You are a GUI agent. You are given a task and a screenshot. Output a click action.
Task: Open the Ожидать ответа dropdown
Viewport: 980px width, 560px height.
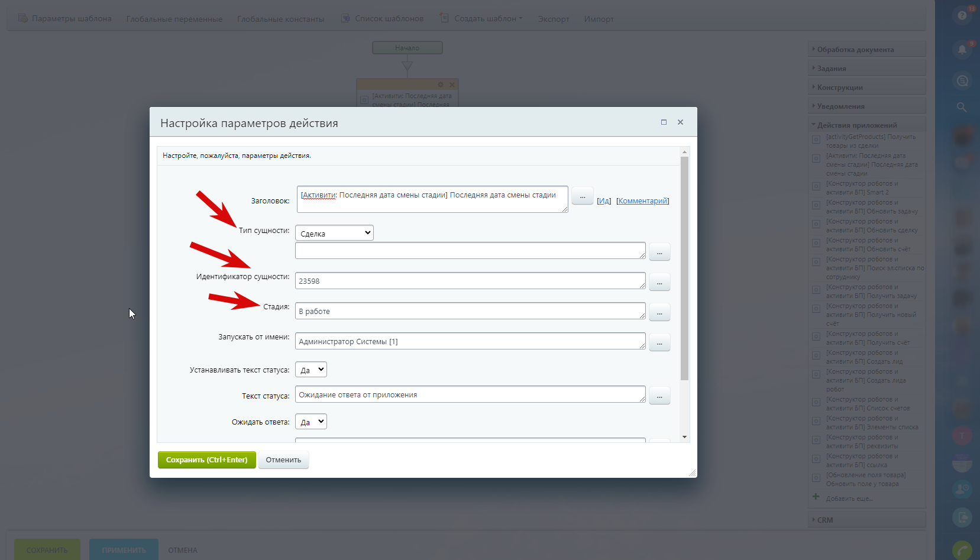(x=311, y=422)
